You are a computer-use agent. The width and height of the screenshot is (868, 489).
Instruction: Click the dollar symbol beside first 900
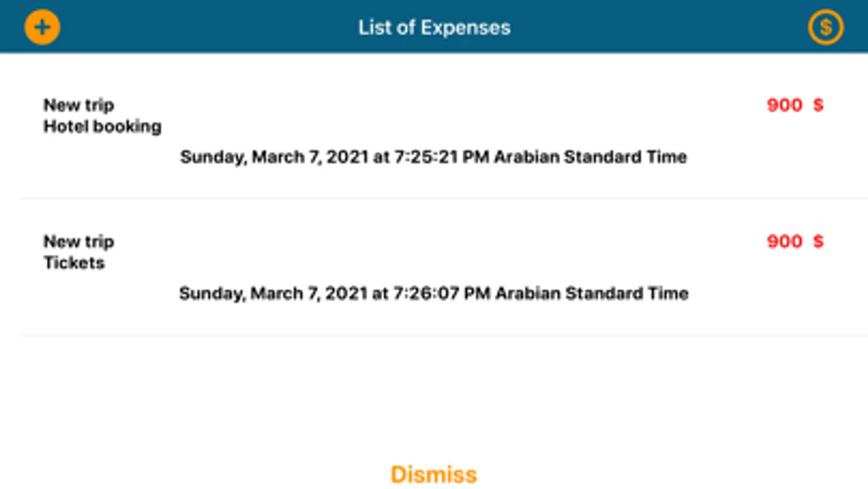pyautogui.click(x=818, y=105)
